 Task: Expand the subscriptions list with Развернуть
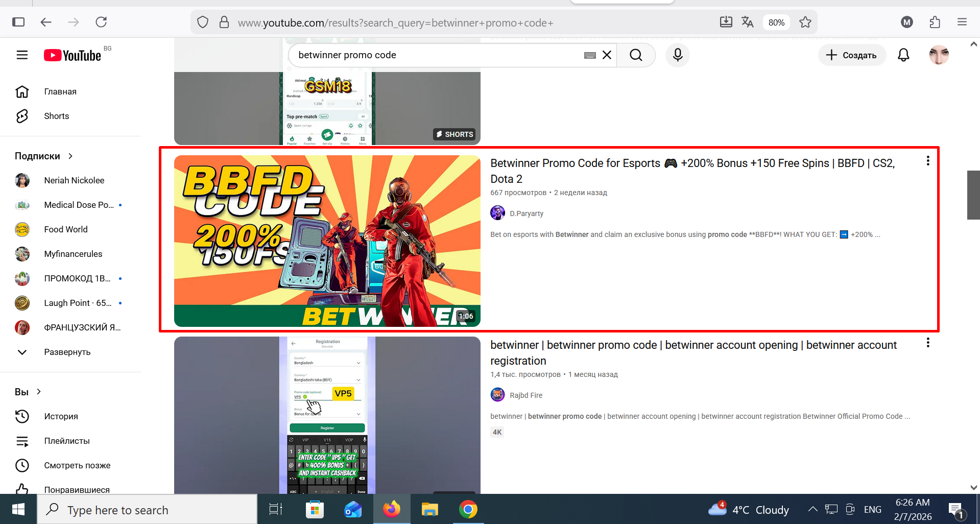point(67,352)
